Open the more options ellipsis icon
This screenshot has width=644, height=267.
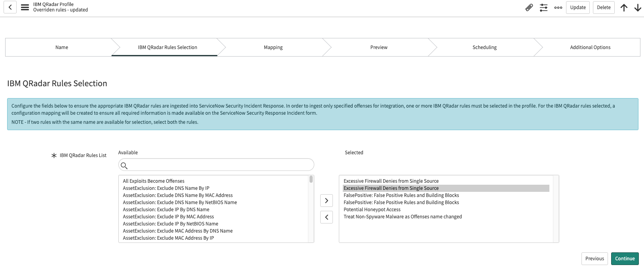pos(558,8)
